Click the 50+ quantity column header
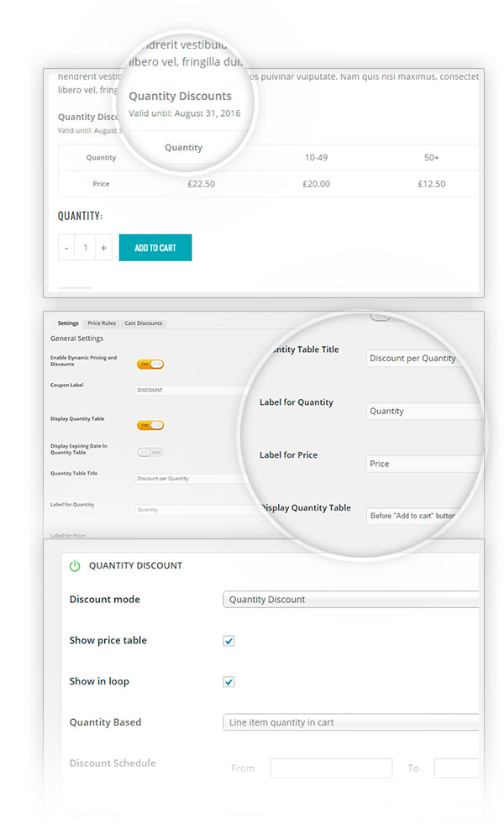The height and width of the screenshot is (824, 504). pyautogui.click(x=432, y=158)
